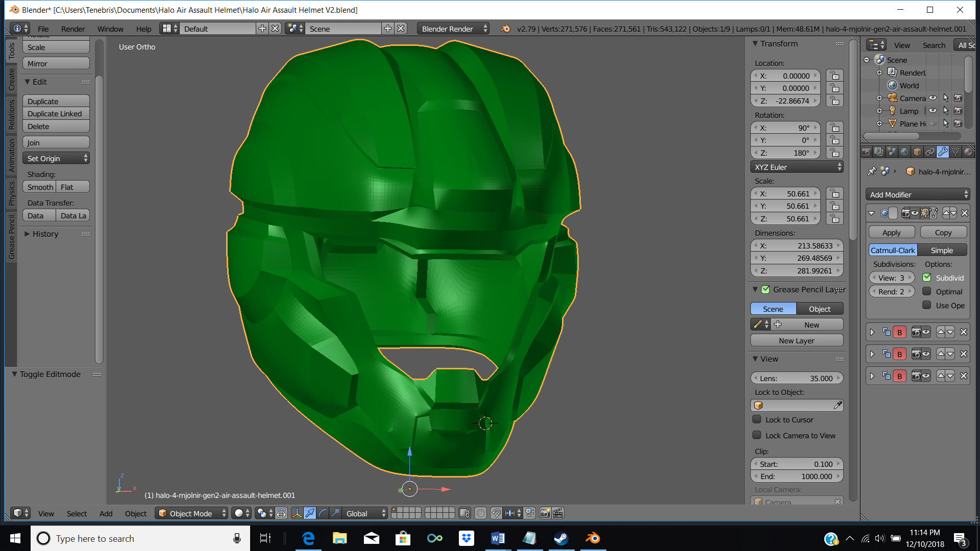Click the snap magnet icon
The image size is (980, 551).
[496, 513]
